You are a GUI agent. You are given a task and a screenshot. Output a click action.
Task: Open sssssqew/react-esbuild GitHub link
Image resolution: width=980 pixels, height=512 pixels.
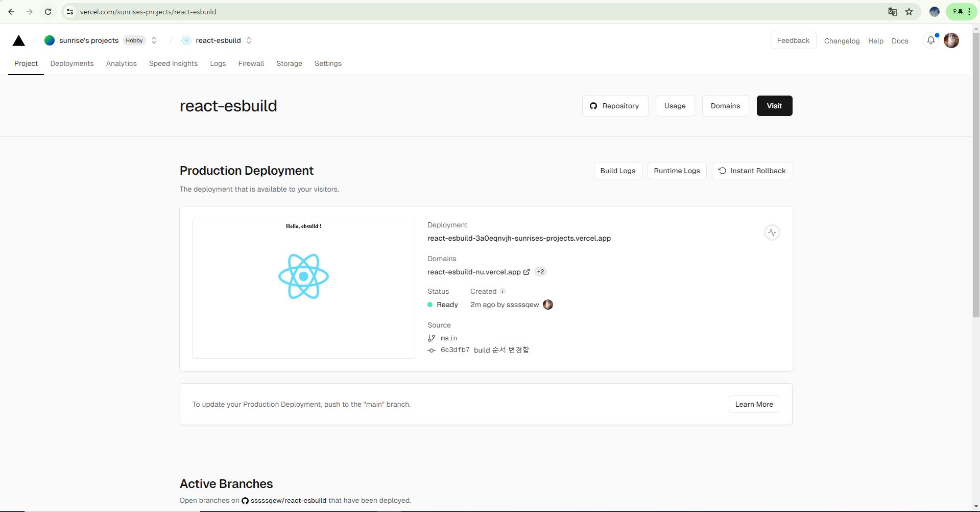click(288, 500)
